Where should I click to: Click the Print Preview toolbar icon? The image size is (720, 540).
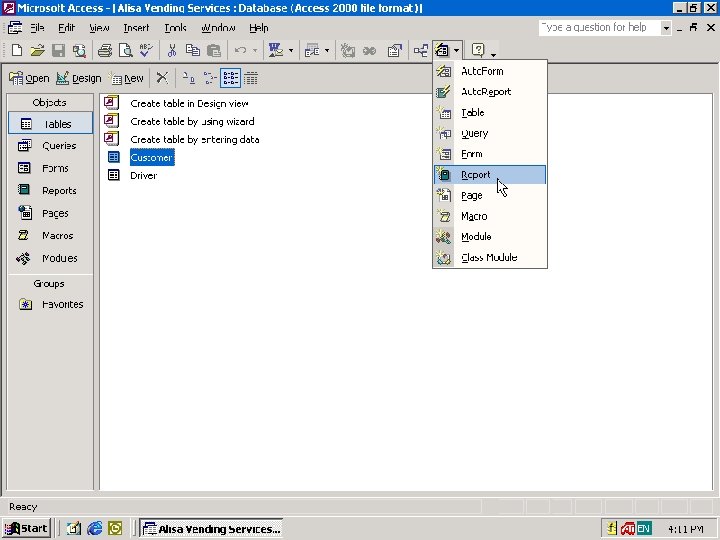click(125, 50)
